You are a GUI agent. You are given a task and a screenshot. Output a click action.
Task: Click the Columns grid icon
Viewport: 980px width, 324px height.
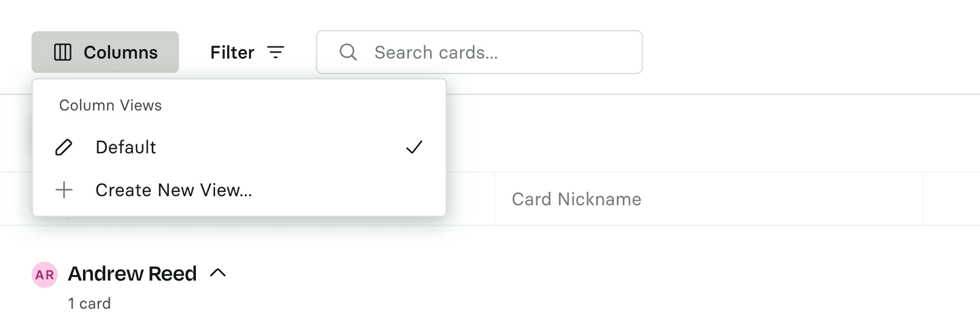[63, 52]
